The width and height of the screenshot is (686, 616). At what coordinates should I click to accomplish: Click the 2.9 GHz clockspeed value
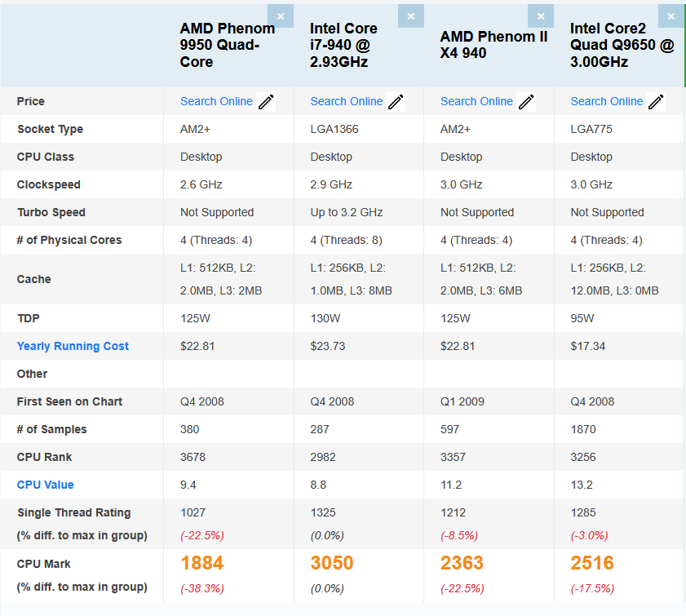[x=331, y=184]
